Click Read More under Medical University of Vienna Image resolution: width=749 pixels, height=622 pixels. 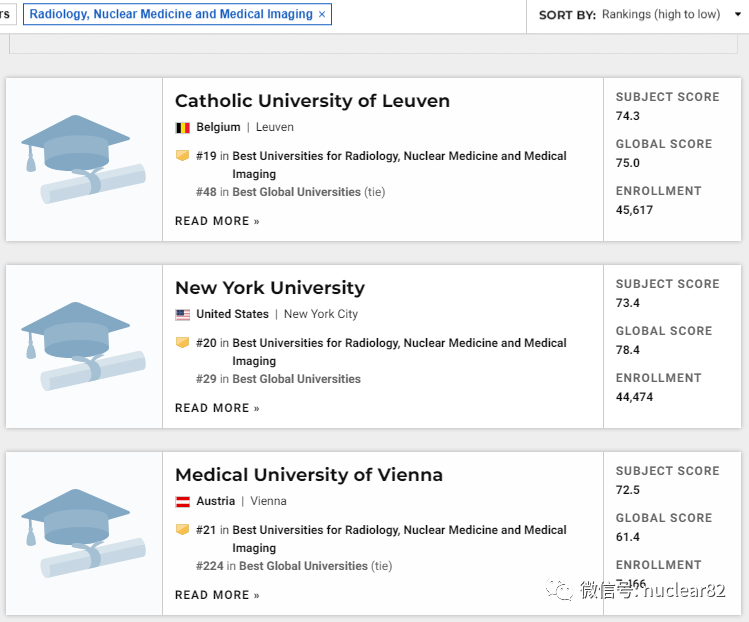click(x=217, y=595)
